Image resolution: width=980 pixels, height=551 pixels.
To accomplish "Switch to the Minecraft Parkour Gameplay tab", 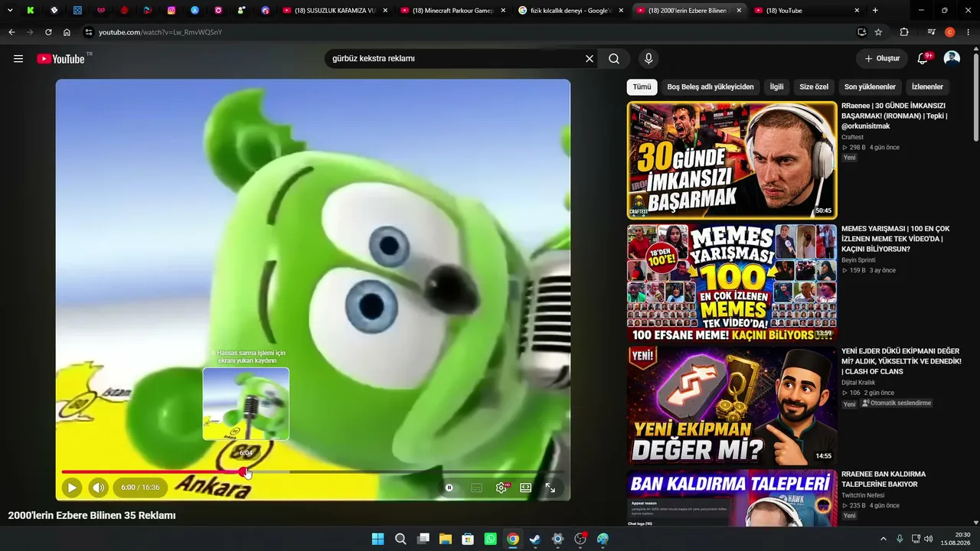I will (452, 11).
